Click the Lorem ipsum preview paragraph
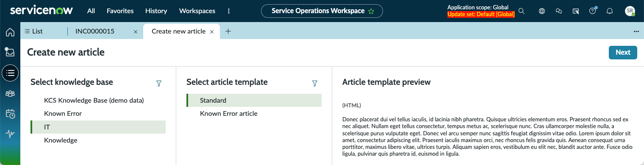The image size is (644, 165). (x=488, y=137)
